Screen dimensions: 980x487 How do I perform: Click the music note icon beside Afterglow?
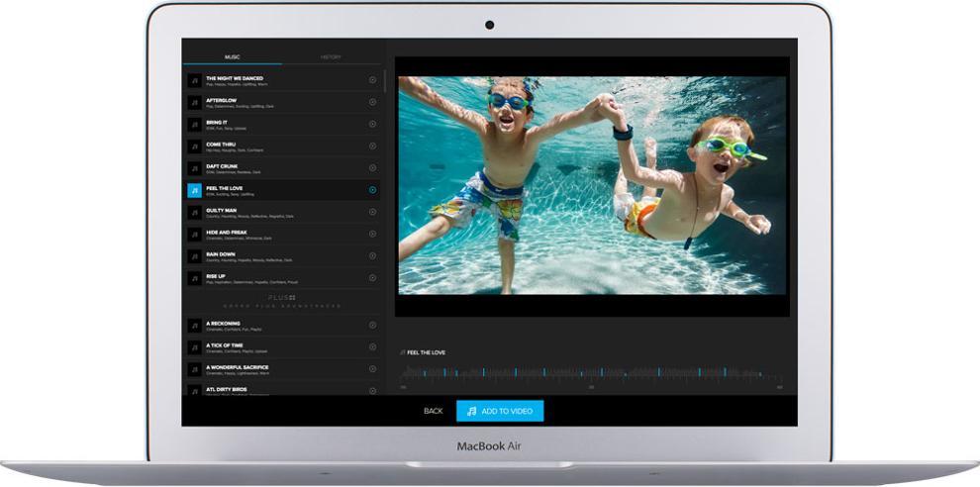(194, 103)
